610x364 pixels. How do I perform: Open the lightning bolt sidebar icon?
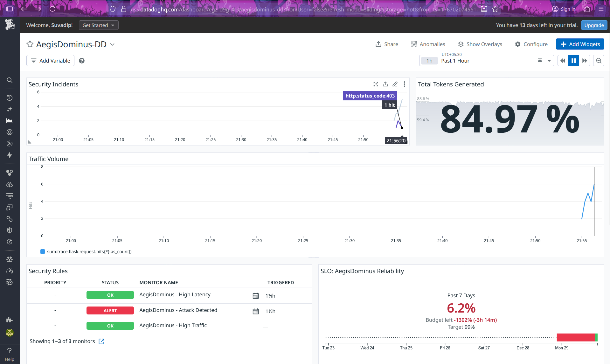coord(10,155)
